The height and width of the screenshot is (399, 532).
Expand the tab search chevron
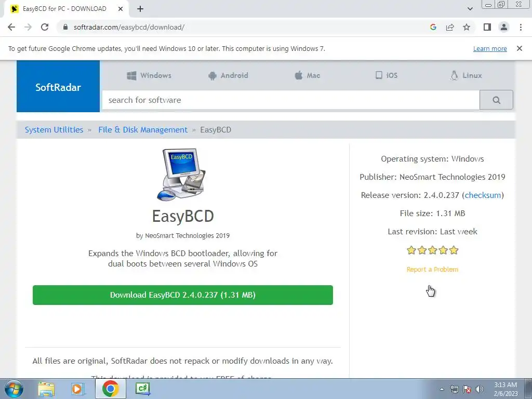[x=470, y=9]
